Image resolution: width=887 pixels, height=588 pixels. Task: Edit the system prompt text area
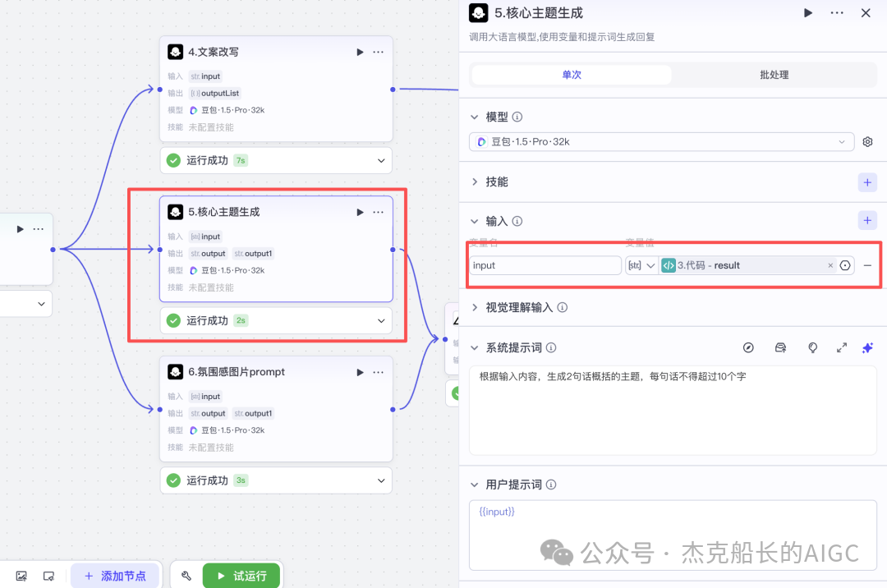coord(673,411)
